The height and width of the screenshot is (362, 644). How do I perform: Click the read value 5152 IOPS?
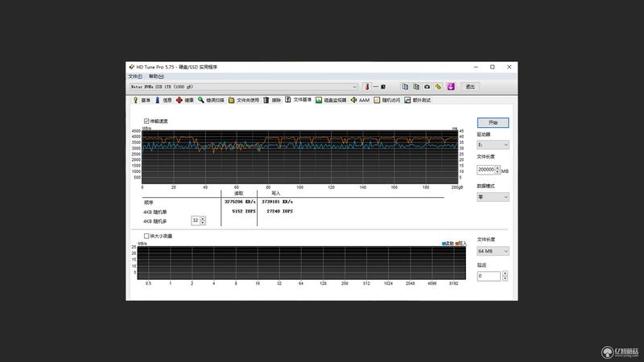pyautogui.click(x=244, y=212)
